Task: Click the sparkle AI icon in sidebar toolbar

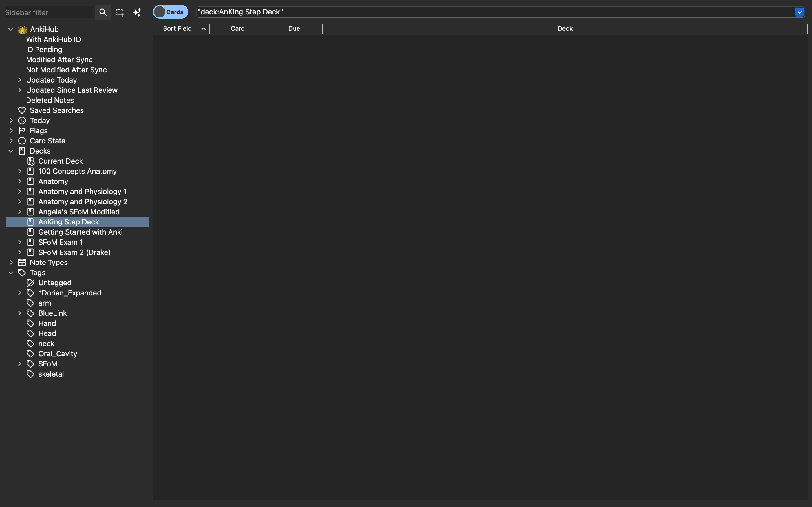Action: click(x=137, y=12)
